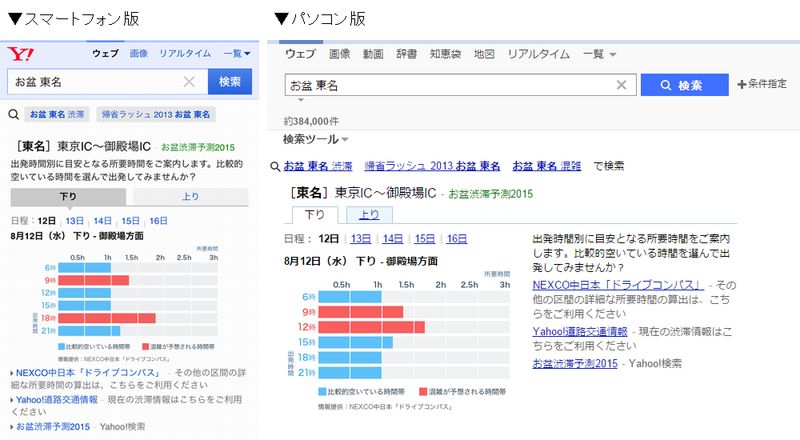Choose date 14日 in PC schedule
This screenshot has width=800, height=440.
click(x=393, y=239)
